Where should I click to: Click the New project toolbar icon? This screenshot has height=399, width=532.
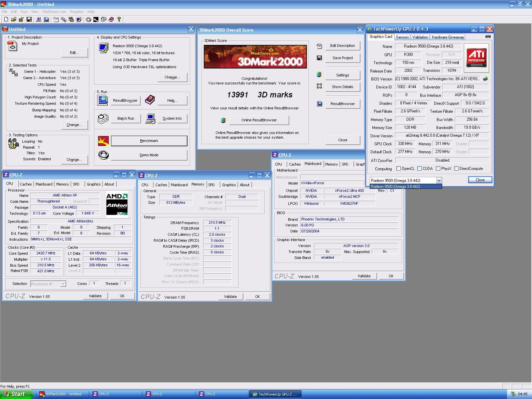coord(6,20)
